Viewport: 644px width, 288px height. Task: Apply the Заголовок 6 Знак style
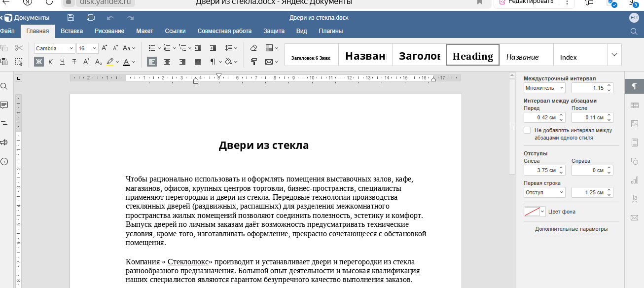312,55
